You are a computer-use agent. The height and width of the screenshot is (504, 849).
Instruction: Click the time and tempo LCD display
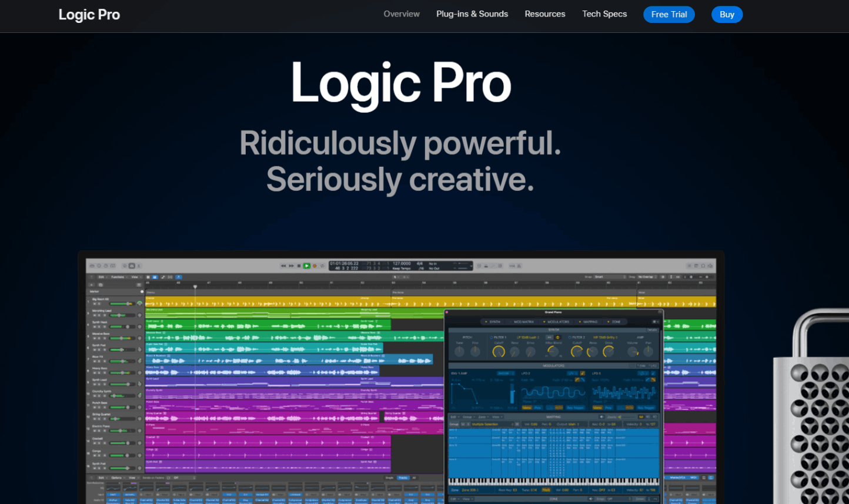point(400,266)
